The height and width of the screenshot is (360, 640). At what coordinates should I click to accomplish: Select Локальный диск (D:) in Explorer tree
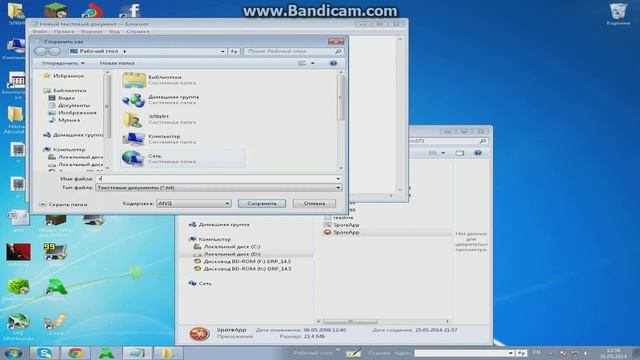coord(227,254)
